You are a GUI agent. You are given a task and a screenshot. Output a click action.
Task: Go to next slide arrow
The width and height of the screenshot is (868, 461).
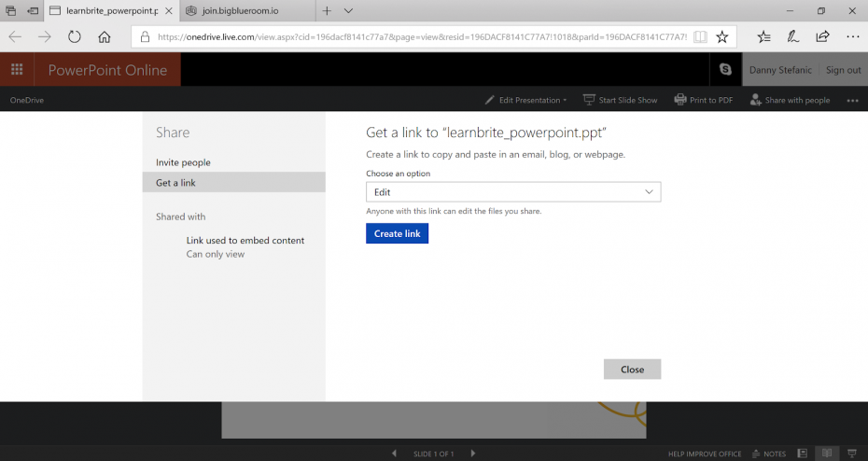(473, 454)
